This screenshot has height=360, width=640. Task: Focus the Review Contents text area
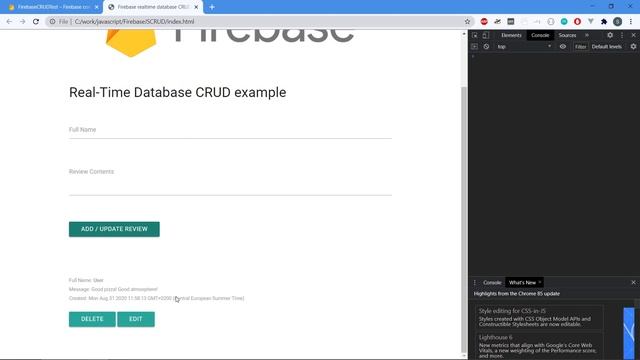[230, 181]
